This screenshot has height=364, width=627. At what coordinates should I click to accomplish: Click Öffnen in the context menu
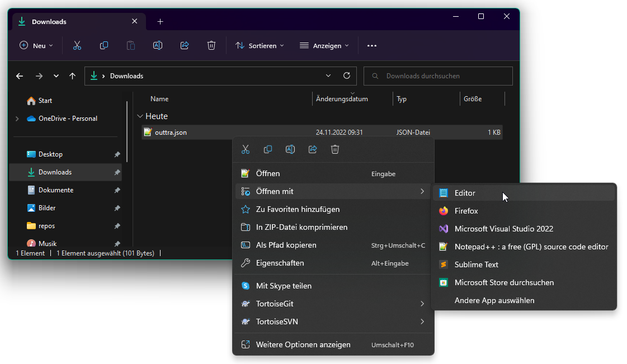[333, 173]
